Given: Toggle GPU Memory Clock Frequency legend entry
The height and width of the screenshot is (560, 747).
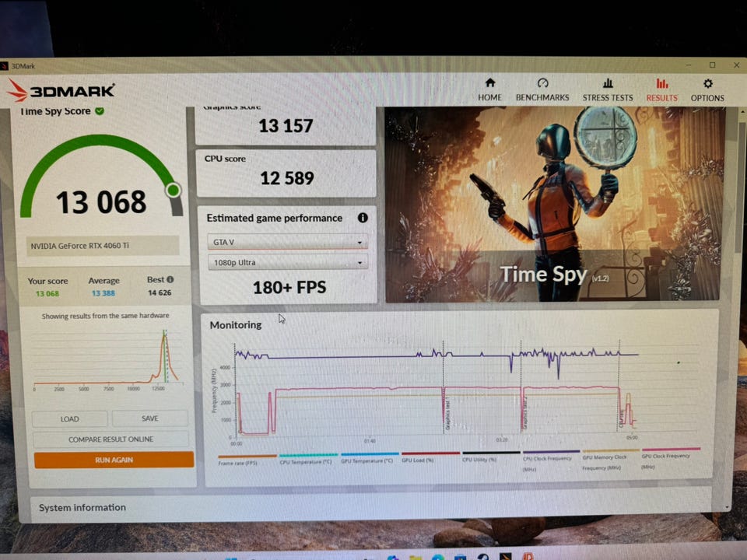Looking at the screenshot, I should coord(610,460).
